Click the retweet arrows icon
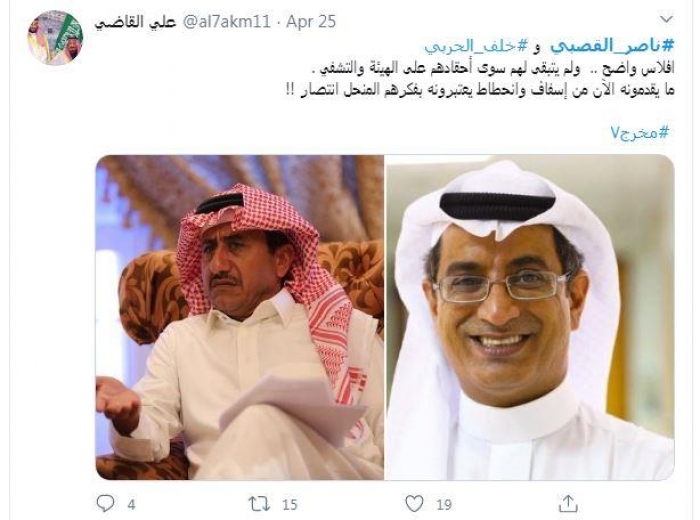The image size is (700, 520). click(259, 504)
